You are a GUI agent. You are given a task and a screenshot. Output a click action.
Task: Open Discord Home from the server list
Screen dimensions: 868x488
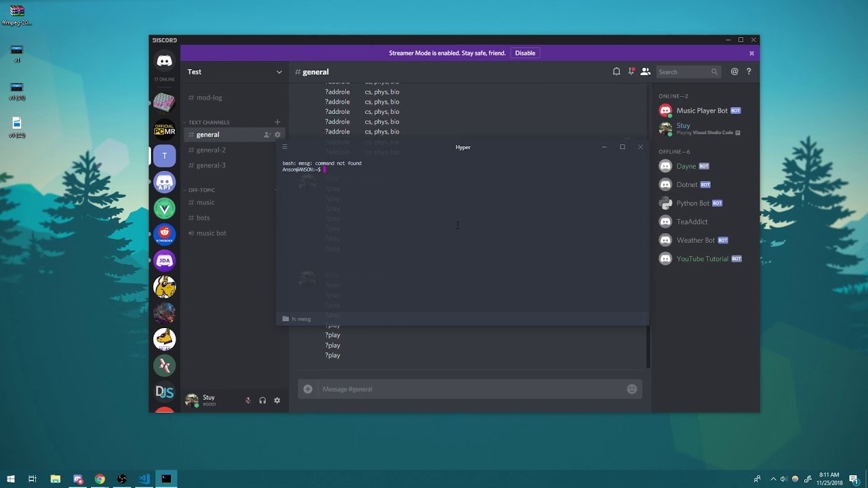click(164, 61)
